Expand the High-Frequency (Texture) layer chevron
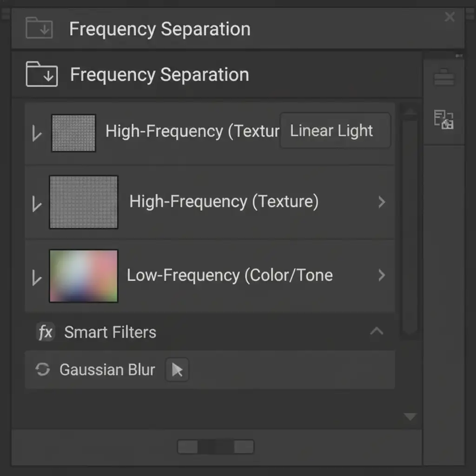This screenshot has height=476, width=476. (x=382, y=202)
